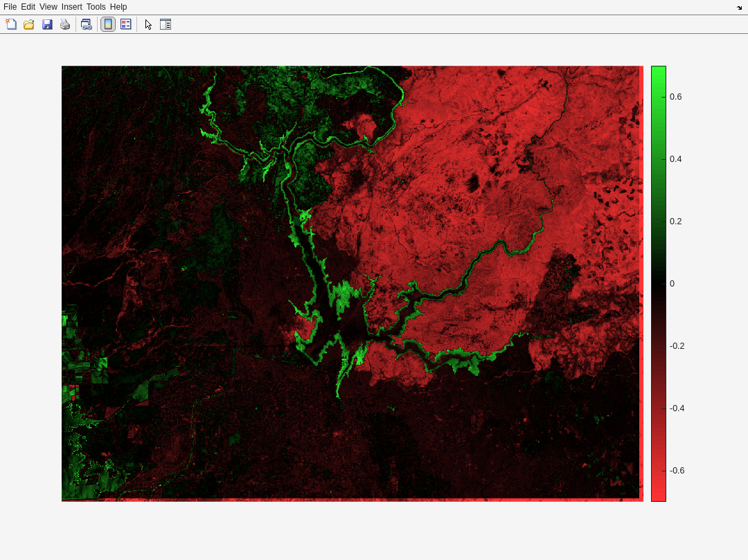Expand the Tools menu
This screenshot has height=560, width=748.
(x=96, y=7)
